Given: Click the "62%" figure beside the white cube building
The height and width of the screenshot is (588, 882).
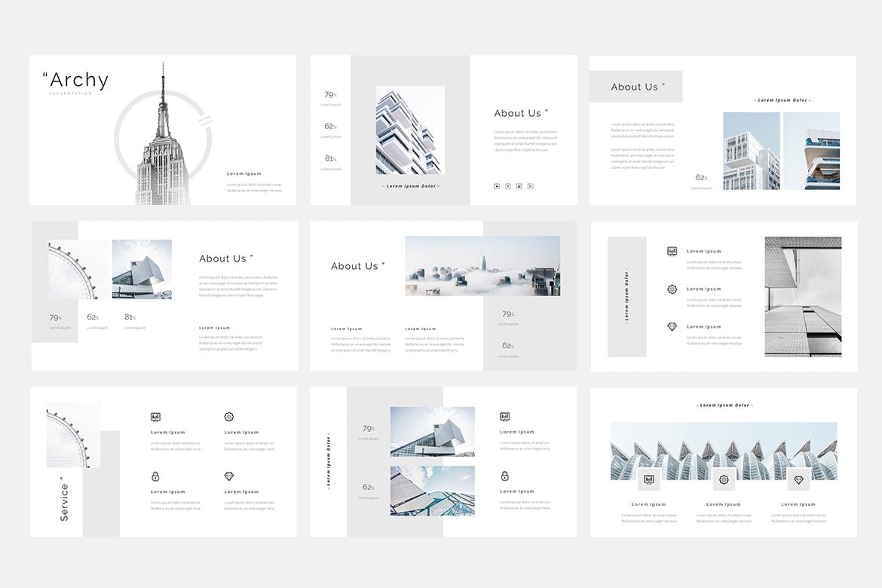Looking at the screenshot, I should tap(702, 178).
